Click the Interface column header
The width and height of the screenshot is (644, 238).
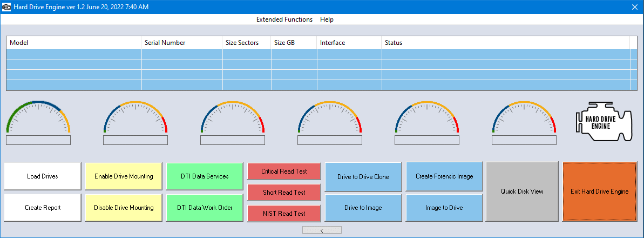point(349,43)
